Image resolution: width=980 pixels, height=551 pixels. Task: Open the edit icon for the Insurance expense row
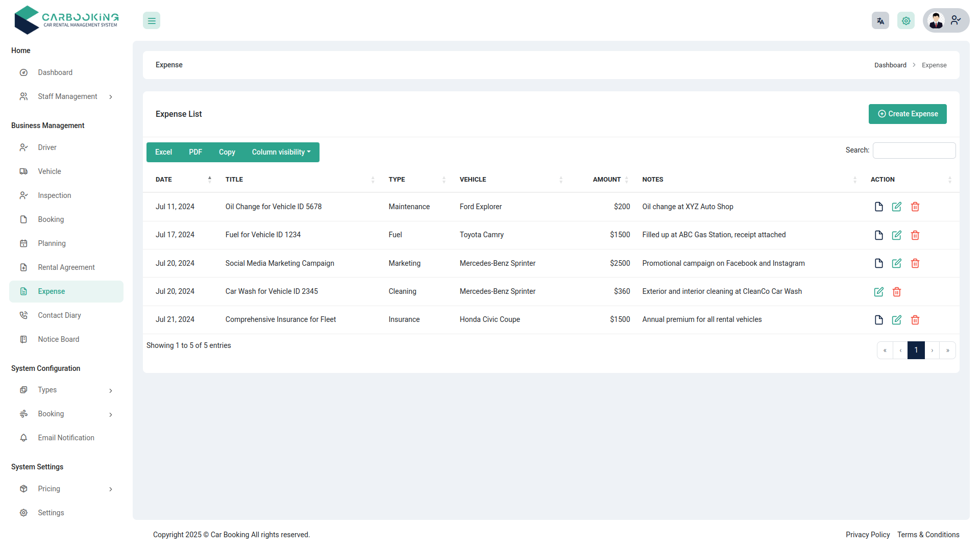pyautogui.click(x=897, y=320)
